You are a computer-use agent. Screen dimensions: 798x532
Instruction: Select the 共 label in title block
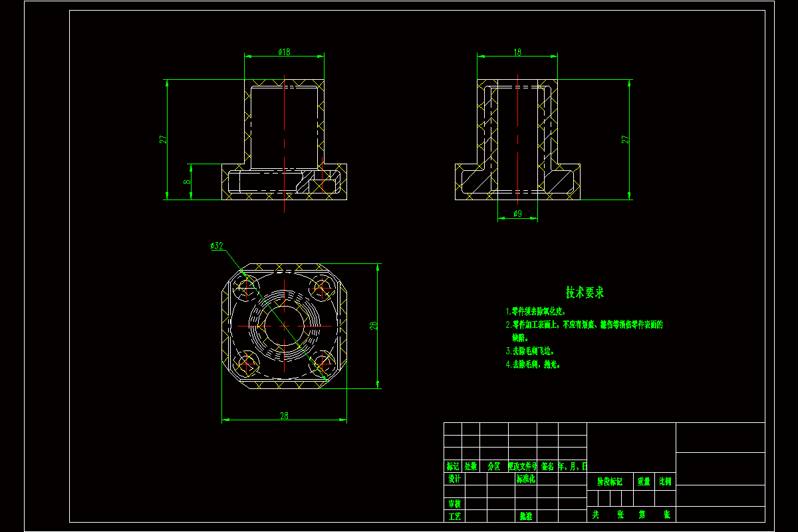[596, 515]
